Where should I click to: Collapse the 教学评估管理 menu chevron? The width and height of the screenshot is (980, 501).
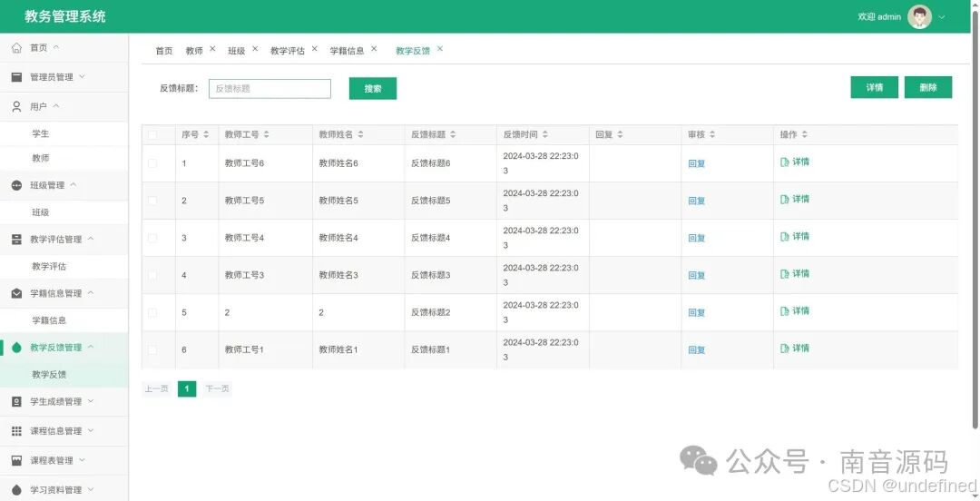[x=91, y=239]
